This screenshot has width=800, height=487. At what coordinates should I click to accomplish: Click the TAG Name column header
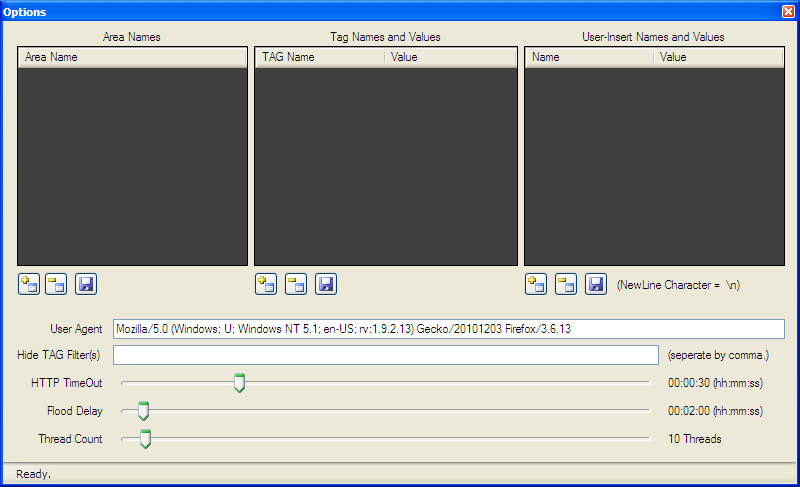[x=320, y=57]
